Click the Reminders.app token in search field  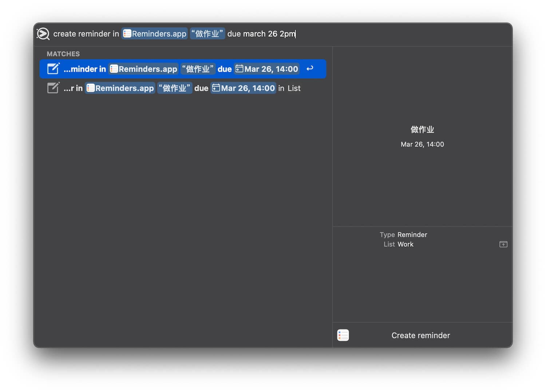[155, 34]
